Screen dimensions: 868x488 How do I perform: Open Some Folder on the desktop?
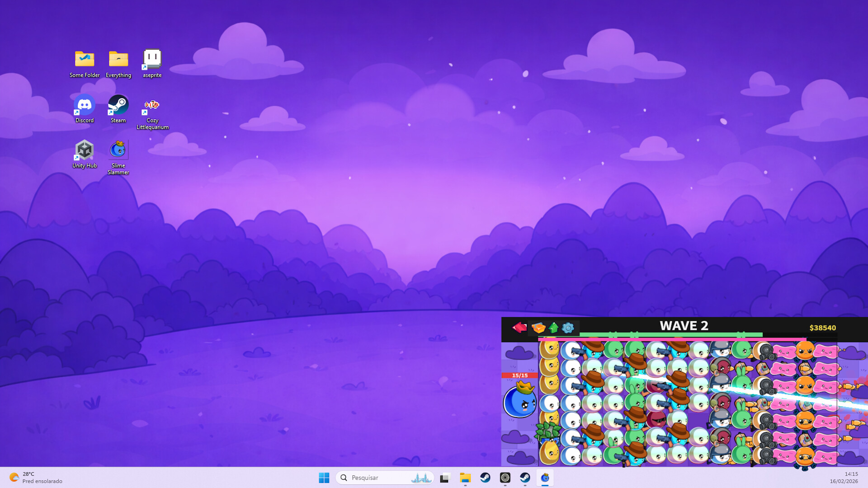click(84, 59)
